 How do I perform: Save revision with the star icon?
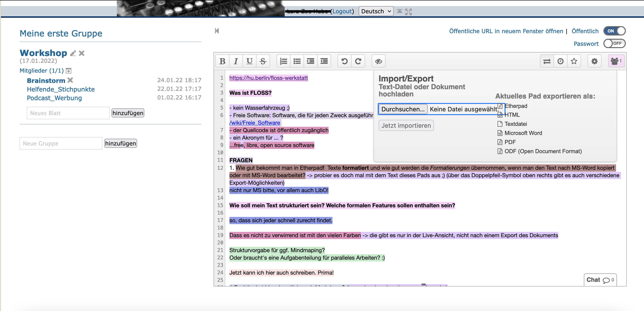574,61
